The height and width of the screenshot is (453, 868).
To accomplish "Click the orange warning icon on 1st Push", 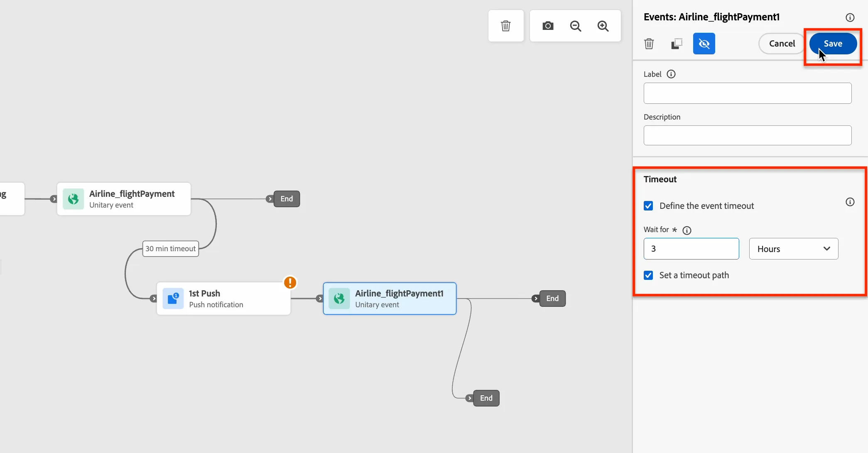I will [290, 282].
